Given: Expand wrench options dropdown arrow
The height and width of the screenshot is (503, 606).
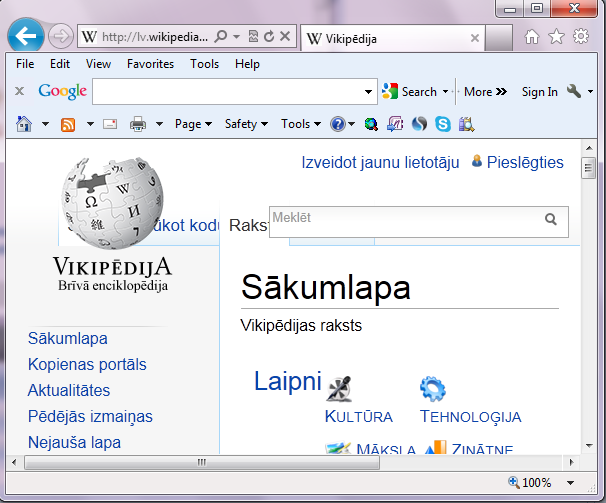Looking at the screenshot, I should pos(590,92).
